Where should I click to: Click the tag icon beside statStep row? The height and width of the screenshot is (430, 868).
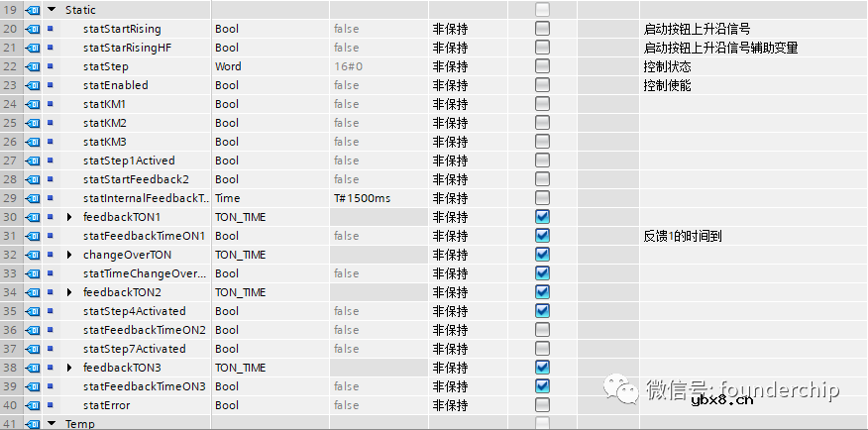32,66
